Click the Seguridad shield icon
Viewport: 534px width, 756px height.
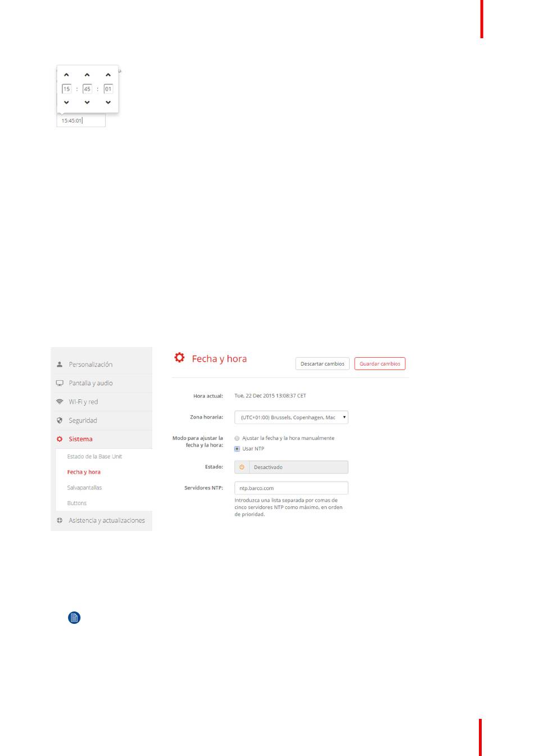[60, 420]
